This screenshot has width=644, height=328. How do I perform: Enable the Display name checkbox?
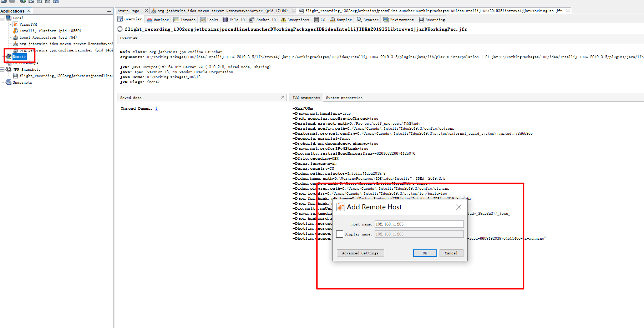340,234
